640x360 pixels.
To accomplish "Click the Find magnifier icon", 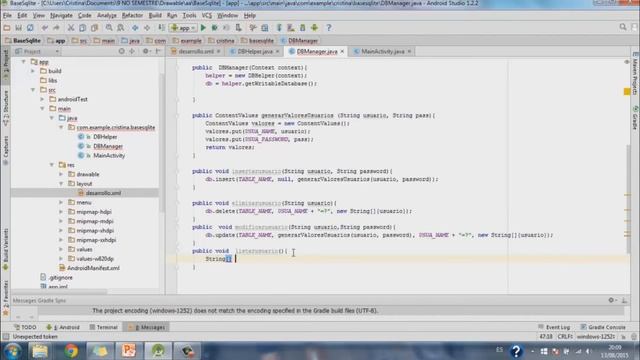I will pyautogui.click(x=109, y=28).
